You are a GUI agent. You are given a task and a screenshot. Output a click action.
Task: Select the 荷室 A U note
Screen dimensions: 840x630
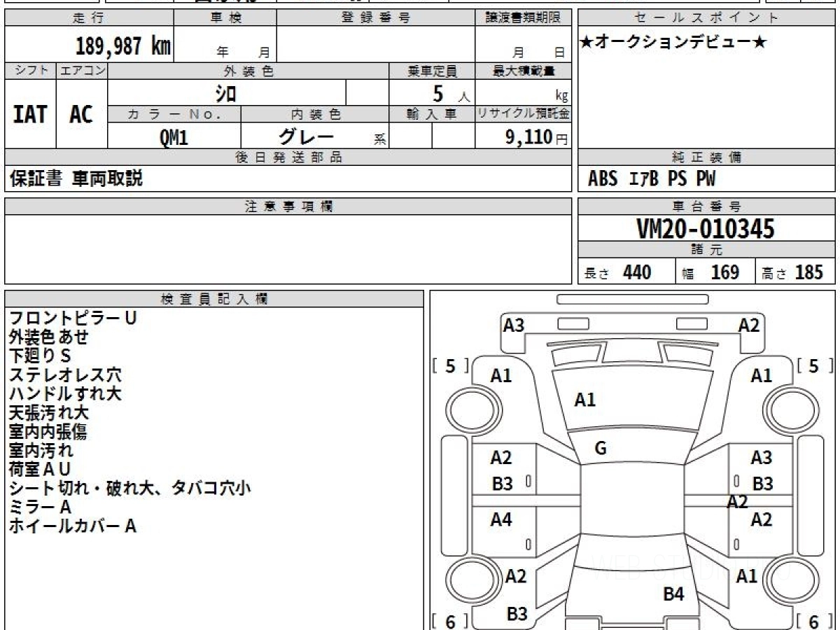pyautogui.click(x=40, y=469)
